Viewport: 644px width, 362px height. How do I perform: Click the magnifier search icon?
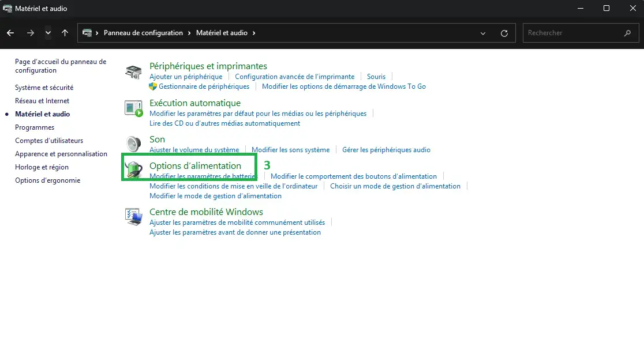(627, 33)
